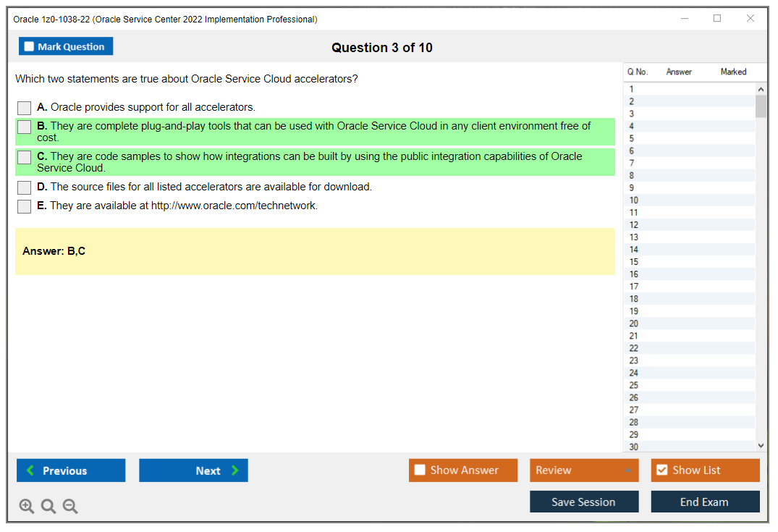Maximize the exam window
The width and height of the screenshot is (778, 532).
pos(717,19)
